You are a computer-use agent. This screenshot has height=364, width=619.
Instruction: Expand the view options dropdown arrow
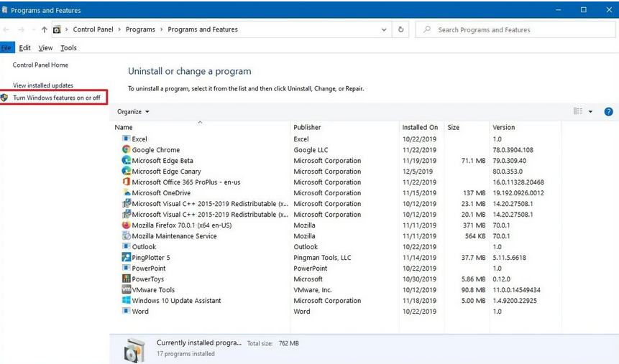click(590, 111)
